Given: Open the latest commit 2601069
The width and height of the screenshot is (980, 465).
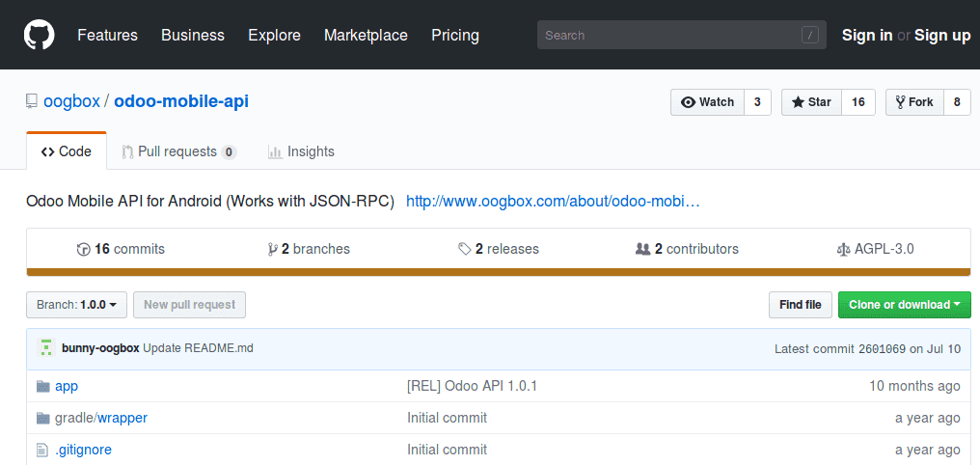Looking at the screenshot, I should tap(882, 349).
